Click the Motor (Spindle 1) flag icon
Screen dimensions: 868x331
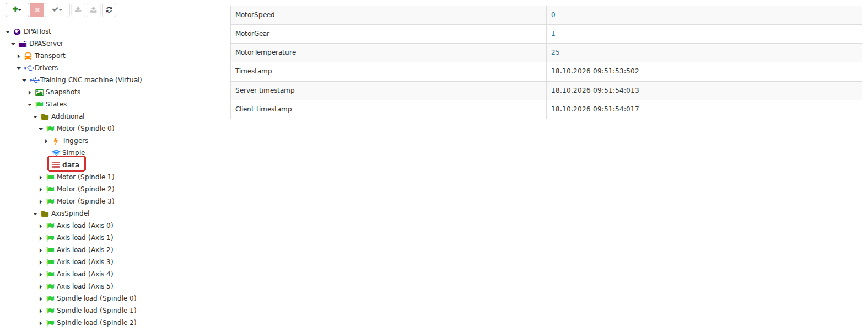click(x=50, y=178)
